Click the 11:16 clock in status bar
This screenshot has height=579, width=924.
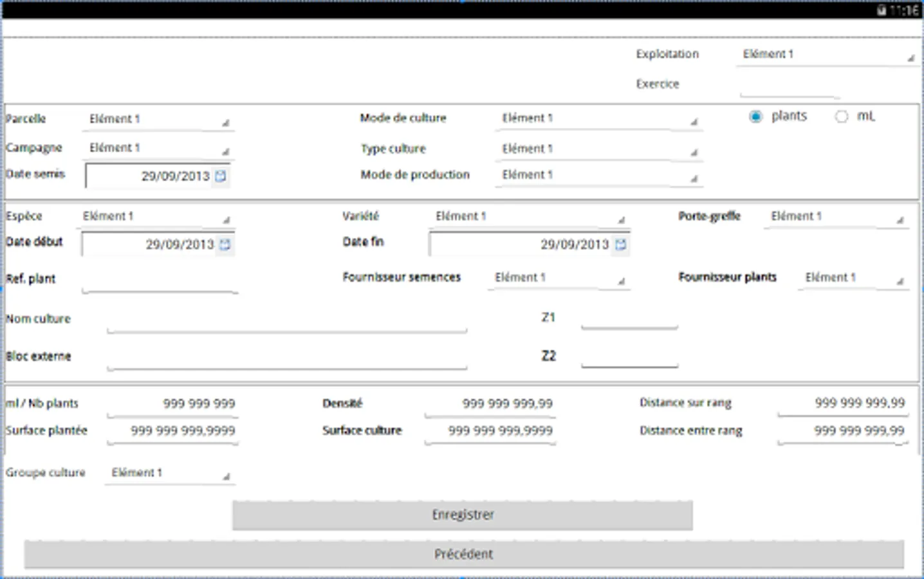pyautogui.click(x=904, y=10)
